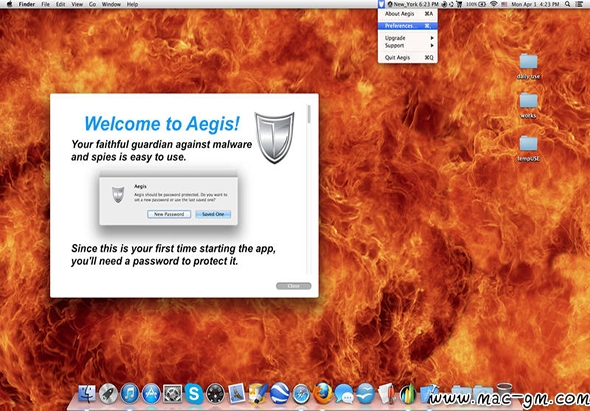This screenshot has width=590, height=411.
Task: Open the App Store dock icon
Action: [151, 394]
